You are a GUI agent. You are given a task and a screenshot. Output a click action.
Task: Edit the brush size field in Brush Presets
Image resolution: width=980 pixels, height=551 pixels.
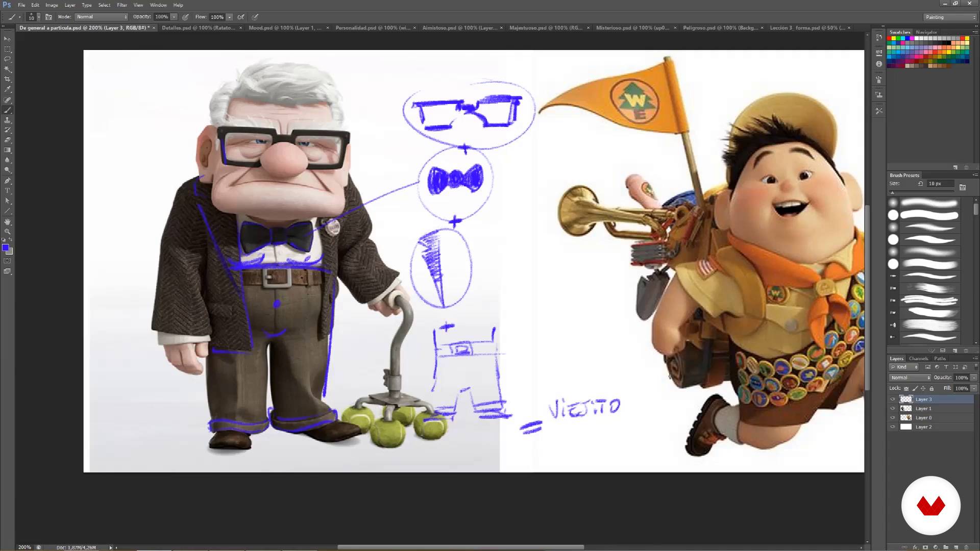(940, 184)
